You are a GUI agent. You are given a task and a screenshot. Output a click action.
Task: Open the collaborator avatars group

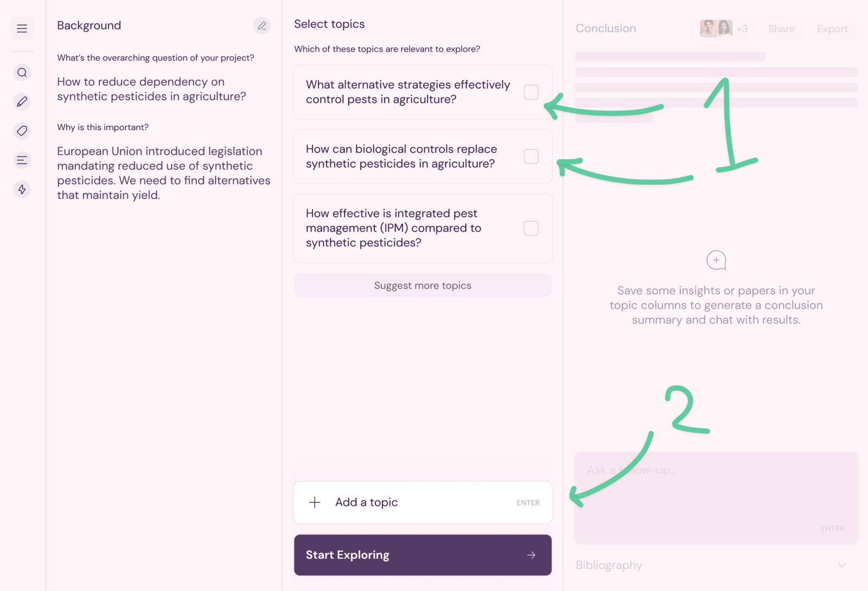(724, 29)
